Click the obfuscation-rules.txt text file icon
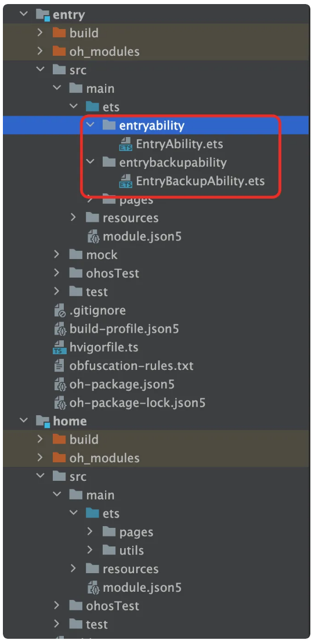This screenshot has width=315, height=644. (60, 366)
